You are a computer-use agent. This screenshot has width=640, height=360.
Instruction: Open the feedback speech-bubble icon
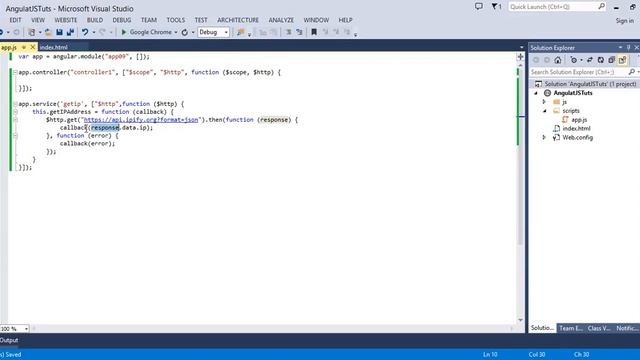[478, 7]
